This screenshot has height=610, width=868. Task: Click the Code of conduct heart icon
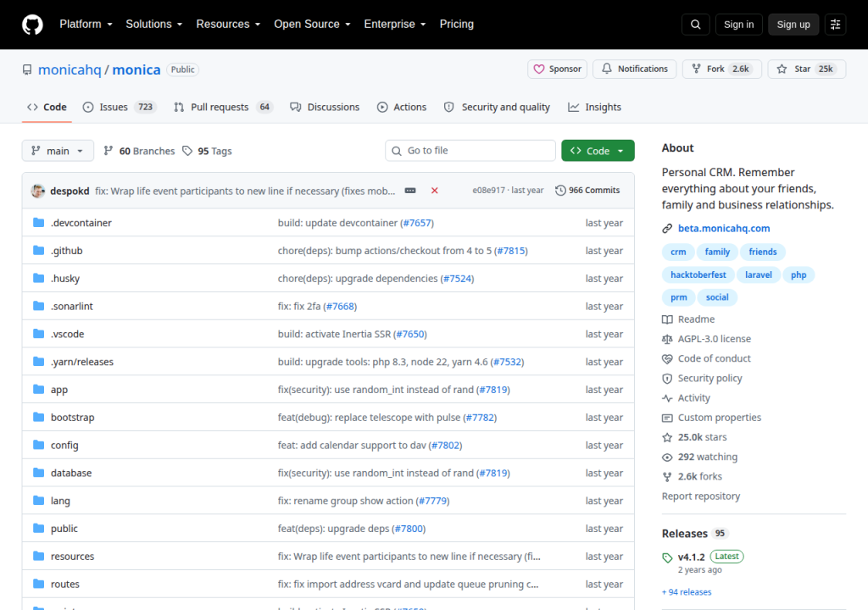point(667,358)
